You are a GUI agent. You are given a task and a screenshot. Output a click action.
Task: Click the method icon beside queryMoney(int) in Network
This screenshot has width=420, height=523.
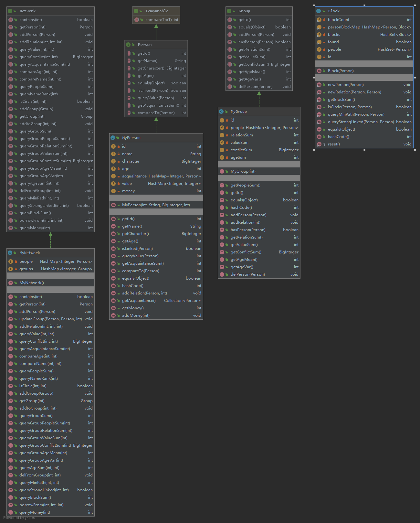11,228
